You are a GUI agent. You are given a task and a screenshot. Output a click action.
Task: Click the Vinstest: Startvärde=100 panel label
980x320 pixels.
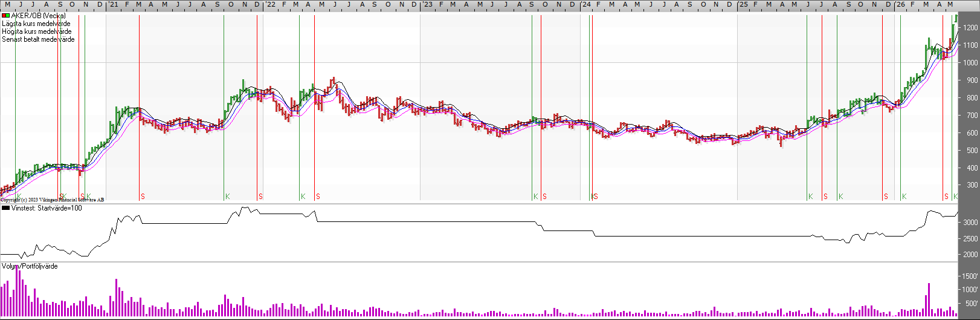47,208
